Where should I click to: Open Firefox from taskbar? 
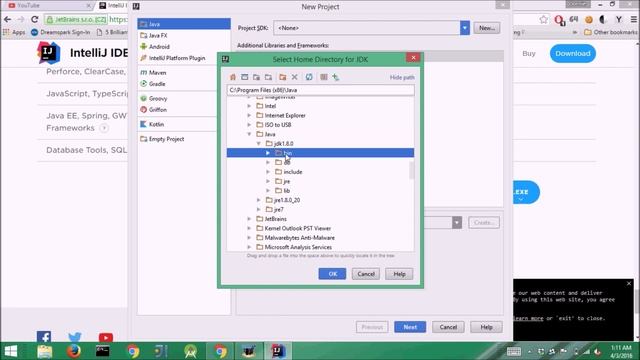74,351
